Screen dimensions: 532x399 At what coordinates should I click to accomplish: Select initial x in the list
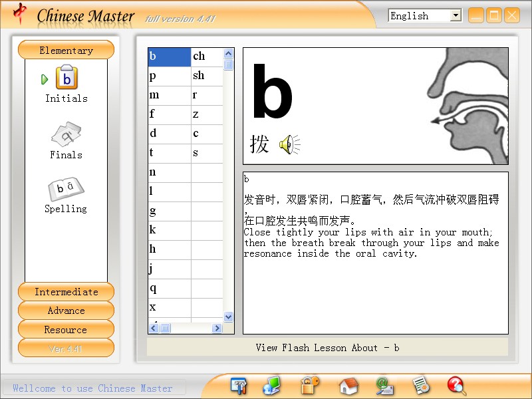click(170, 308)
